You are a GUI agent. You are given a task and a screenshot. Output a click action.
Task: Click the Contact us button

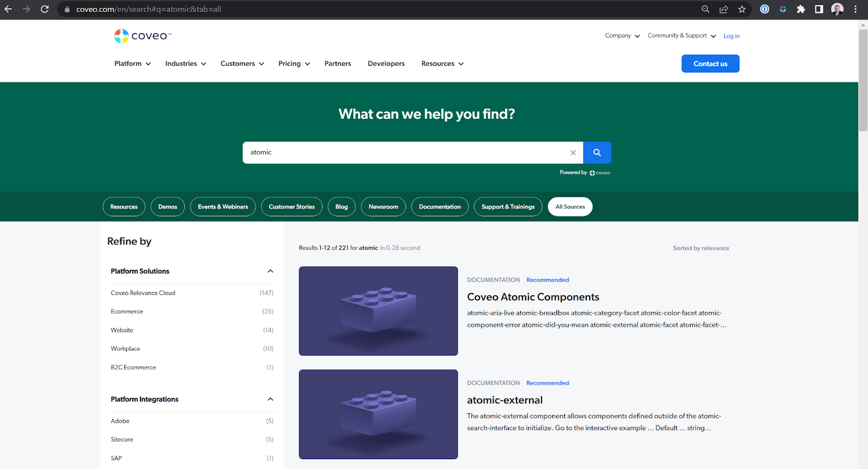click(710, 64)
